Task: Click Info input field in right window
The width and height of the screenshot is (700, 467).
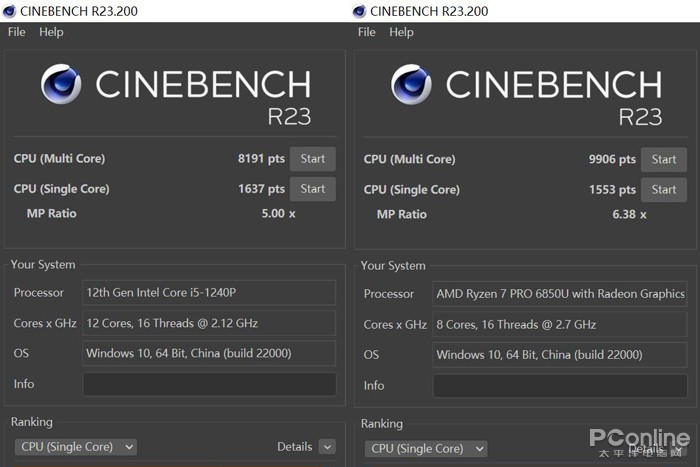Action: point(560,386)
